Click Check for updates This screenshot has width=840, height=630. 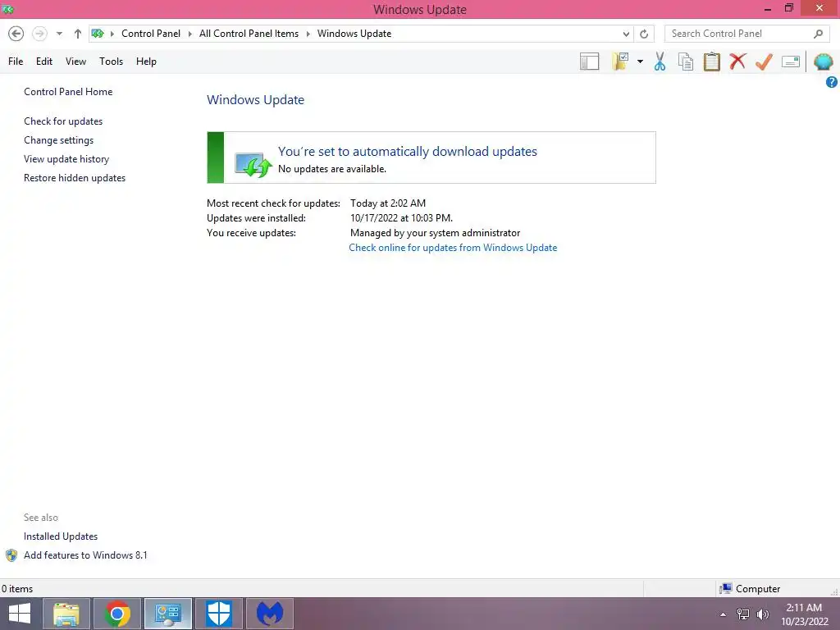[63, 121]
